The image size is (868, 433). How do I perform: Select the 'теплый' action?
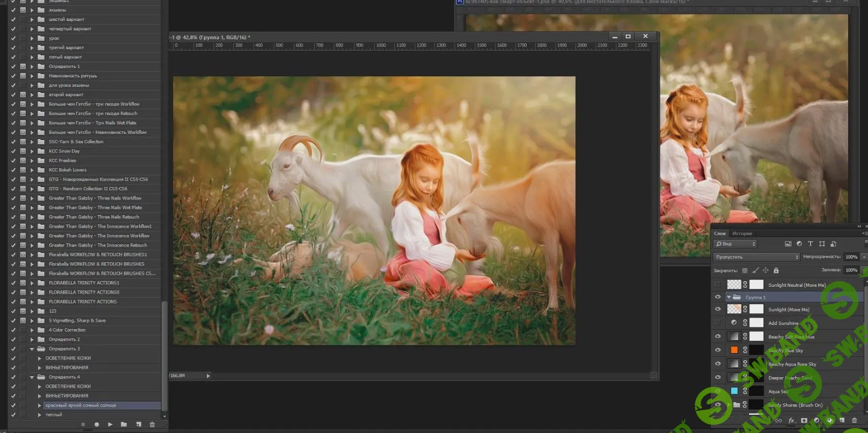[x=54, y=415]
